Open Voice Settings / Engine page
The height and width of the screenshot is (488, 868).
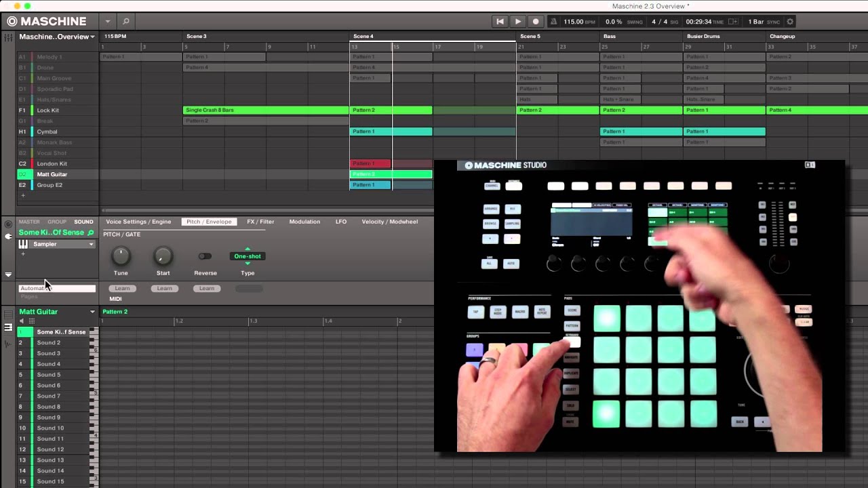138,222
